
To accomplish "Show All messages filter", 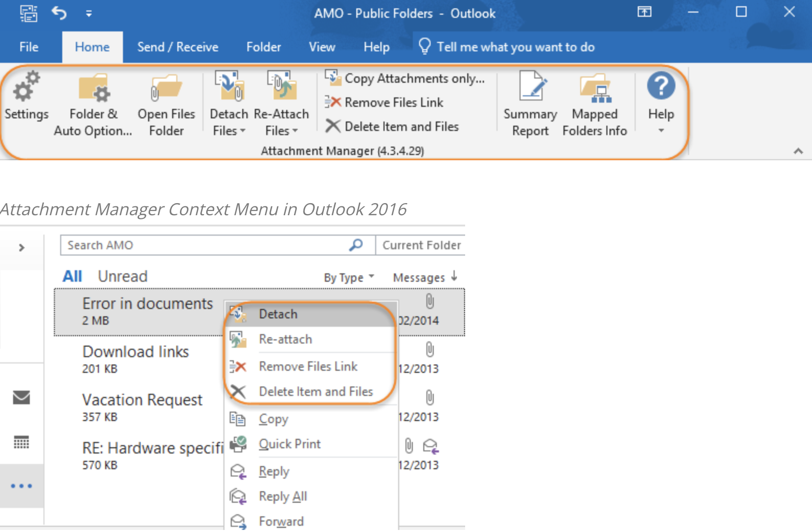I will point(72,276).
